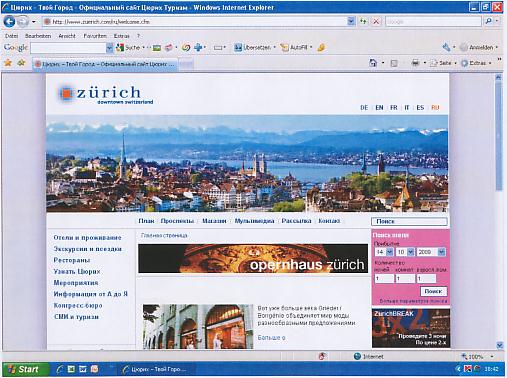Switch site language to EN
The image size is (507, 378).
pyautogui.click(x=379, y=108)
